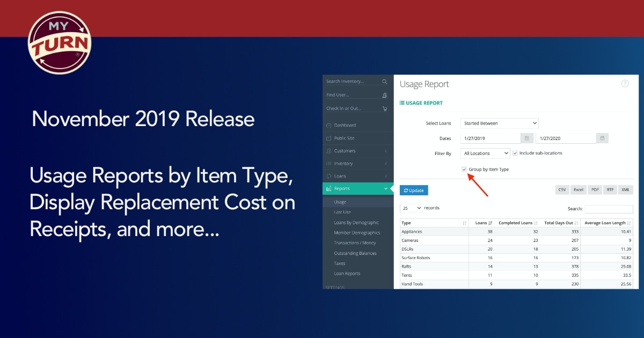The width and height of the screenshot is (644, 338).
Task: Open the end date calendar picker
Action: point(602,138)
